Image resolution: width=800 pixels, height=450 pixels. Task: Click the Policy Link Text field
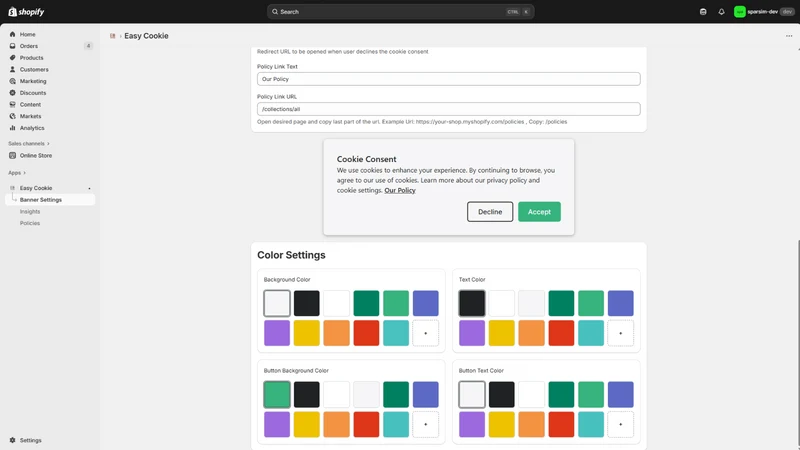pyautogui.click(x=448, y=79)
